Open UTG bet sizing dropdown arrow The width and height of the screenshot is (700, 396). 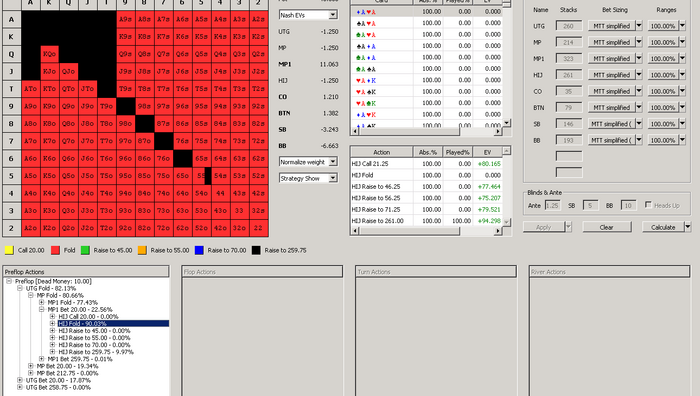click(639, 26)
